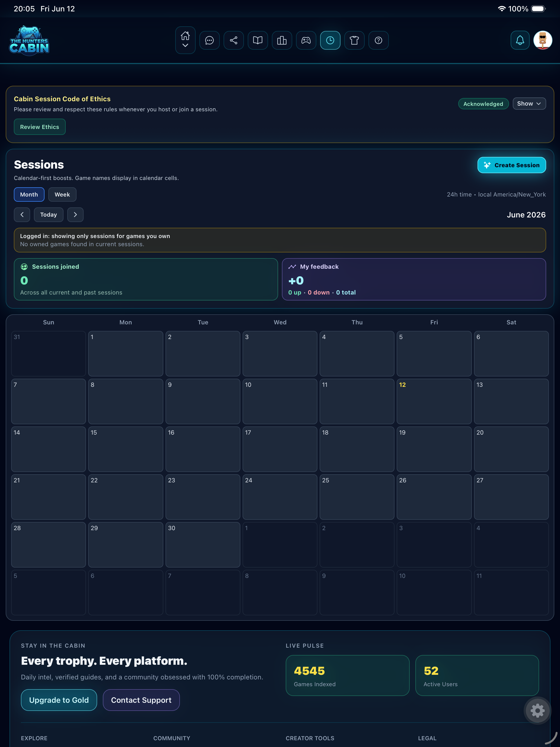The image size is (560, 747).
Task: Switch to Month view
Action: click(29, 195)
